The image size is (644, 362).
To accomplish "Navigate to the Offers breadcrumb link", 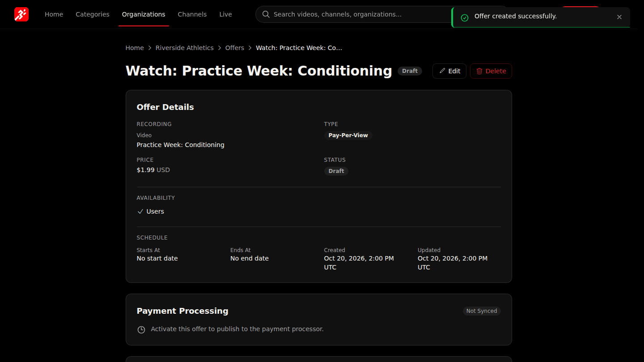I will 235,48.
